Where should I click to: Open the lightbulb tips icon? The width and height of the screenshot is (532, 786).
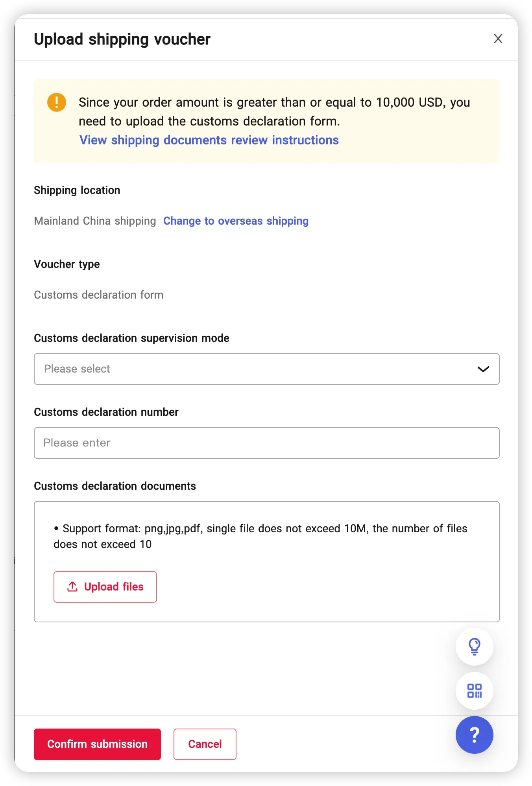pyautogui.click(x=474, y=646)
